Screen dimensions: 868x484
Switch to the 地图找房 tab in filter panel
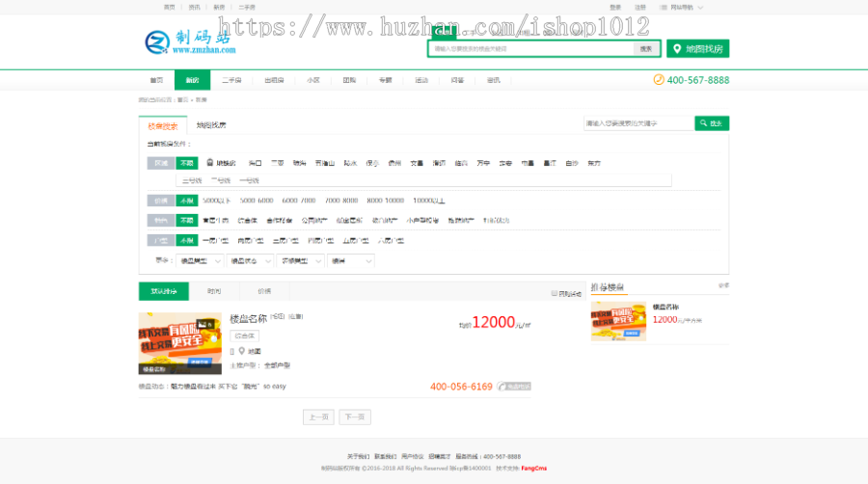[x=211, y=125]
